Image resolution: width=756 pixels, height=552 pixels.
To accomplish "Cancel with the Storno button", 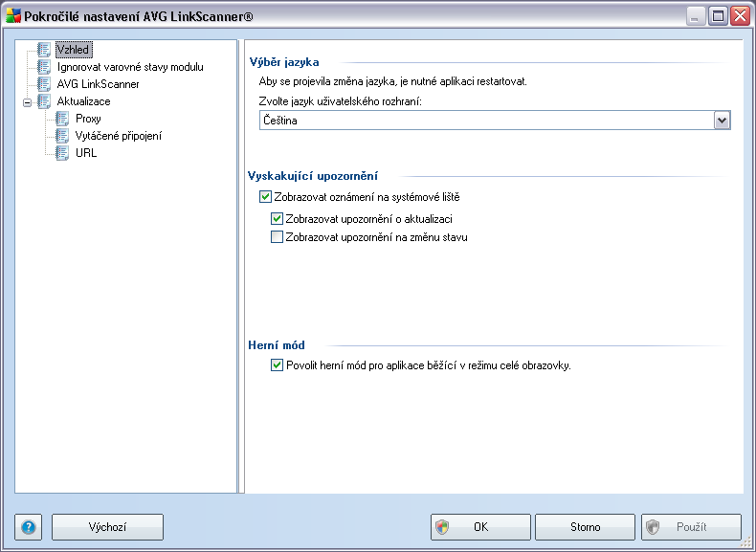I will tap(586, 527).
